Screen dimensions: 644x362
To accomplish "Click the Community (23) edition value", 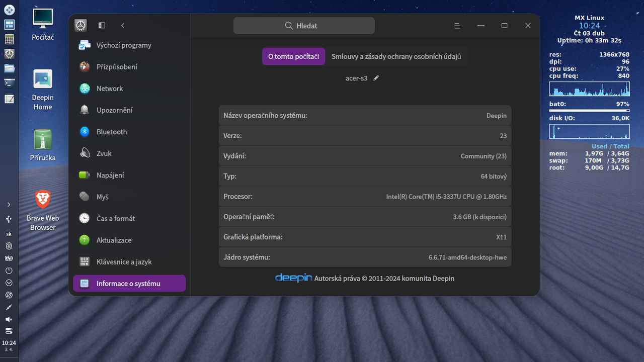I will point(484,156).
